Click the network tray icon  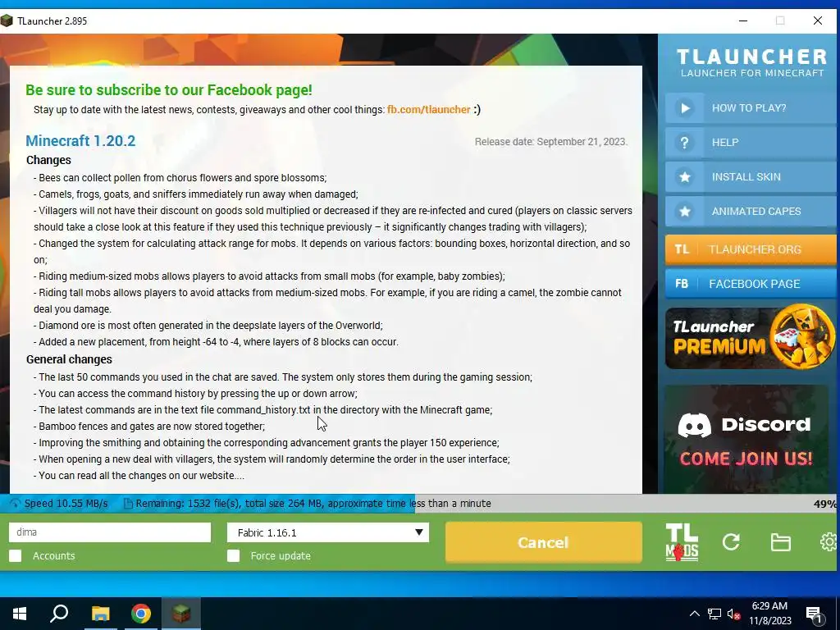tap(714, 614)
